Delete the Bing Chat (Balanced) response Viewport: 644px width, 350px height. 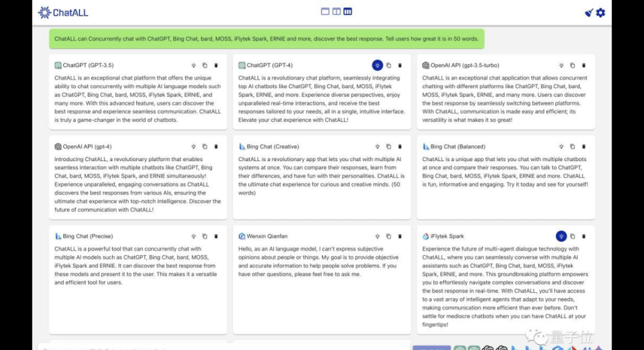(584, 147)
